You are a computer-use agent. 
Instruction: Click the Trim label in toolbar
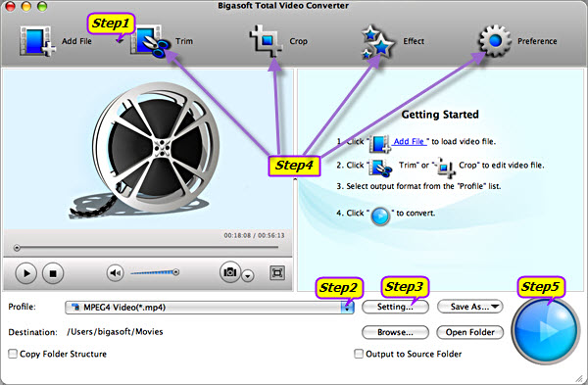coord(184,41)
